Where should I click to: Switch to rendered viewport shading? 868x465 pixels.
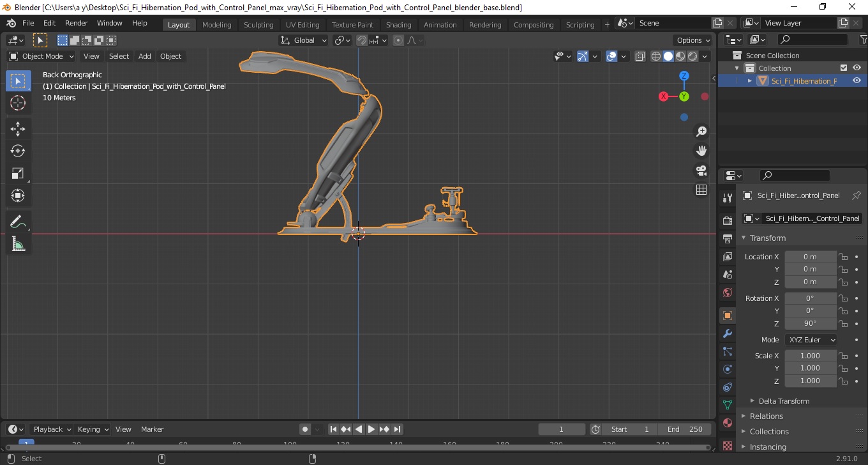692,56
